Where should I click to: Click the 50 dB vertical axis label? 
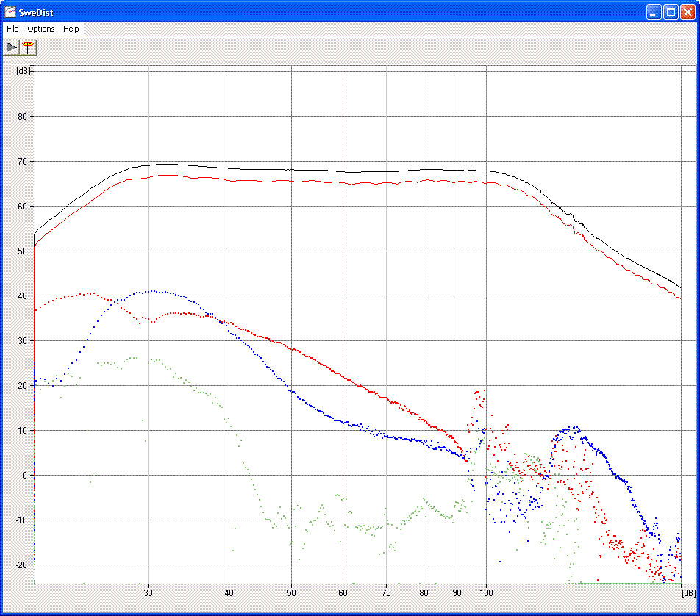(x=22, y=251)
